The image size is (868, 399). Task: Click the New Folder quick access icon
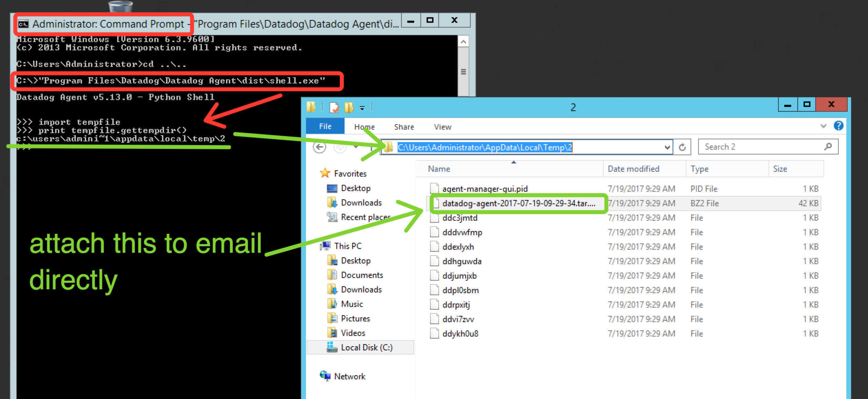(349, 108)
